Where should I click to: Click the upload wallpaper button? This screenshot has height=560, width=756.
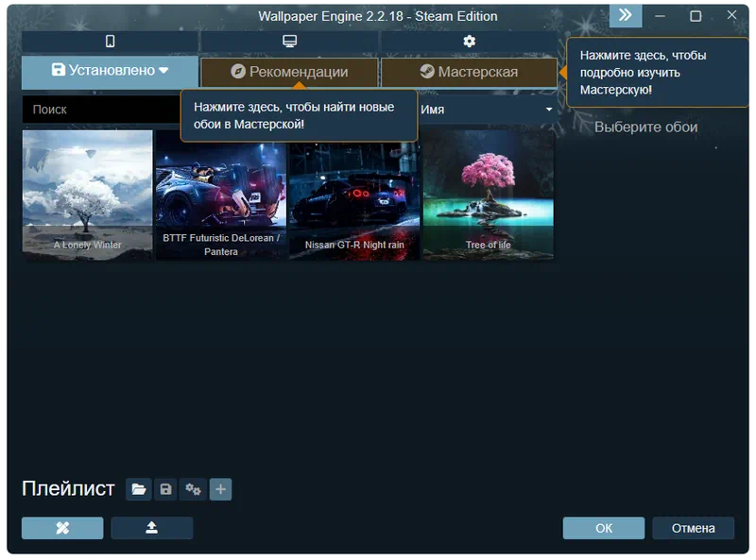[152, 528]
